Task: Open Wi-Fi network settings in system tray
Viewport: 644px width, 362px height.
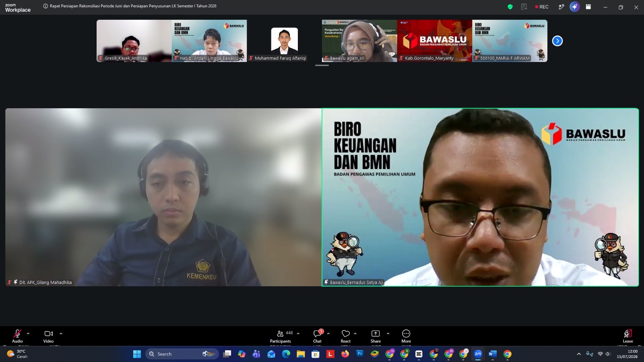Action: pyautogui.click(x=600, y=354)
